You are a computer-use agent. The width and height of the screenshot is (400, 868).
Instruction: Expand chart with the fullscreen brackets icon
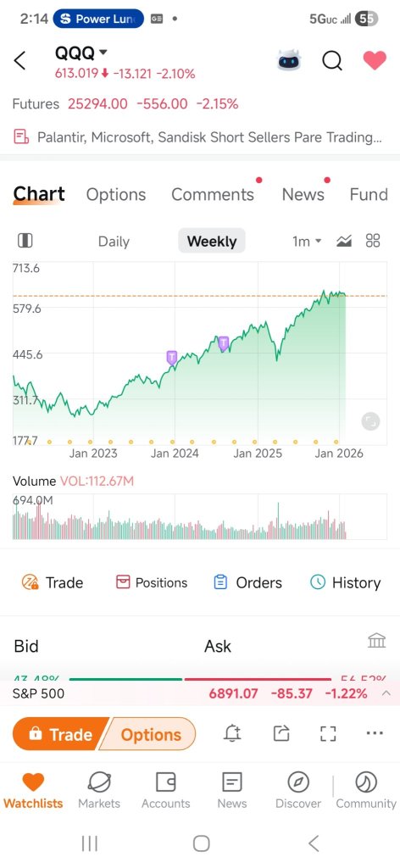tap(329, 733)
